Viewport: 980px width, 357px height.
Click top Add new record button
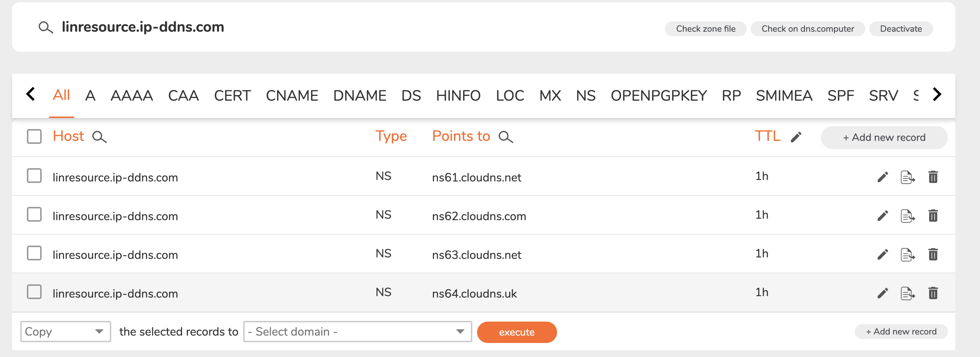(884, 138)
